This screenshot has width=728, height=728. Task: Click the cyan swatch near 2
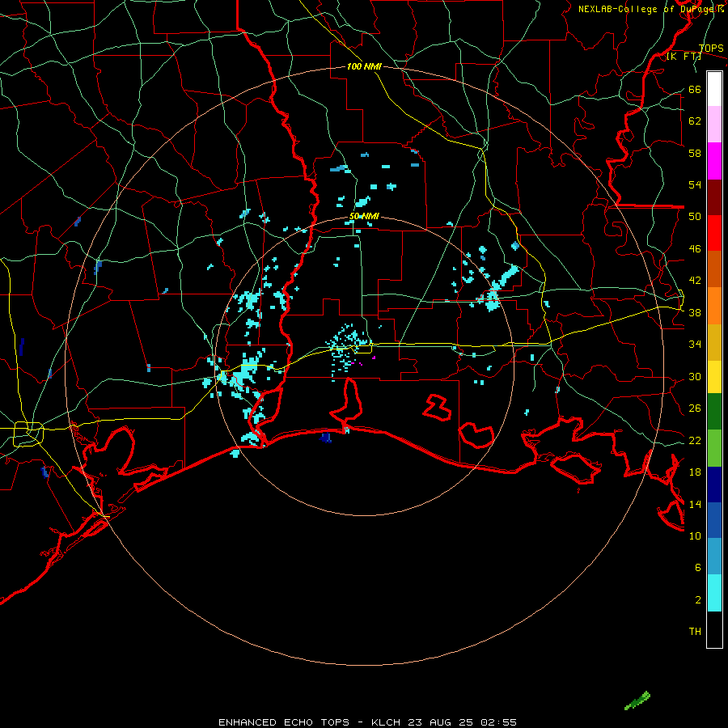(714, 593)
